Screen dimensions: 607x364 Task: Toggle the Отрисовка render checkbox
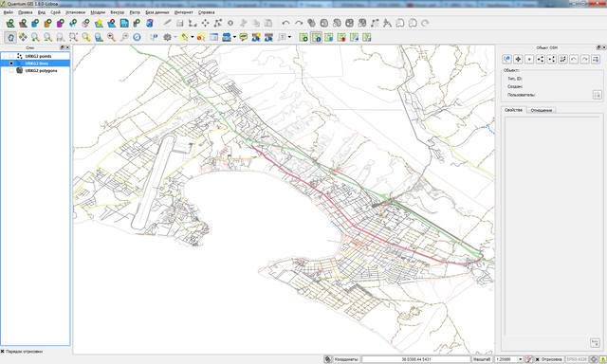pyautogui.click(x=538, y=359)
